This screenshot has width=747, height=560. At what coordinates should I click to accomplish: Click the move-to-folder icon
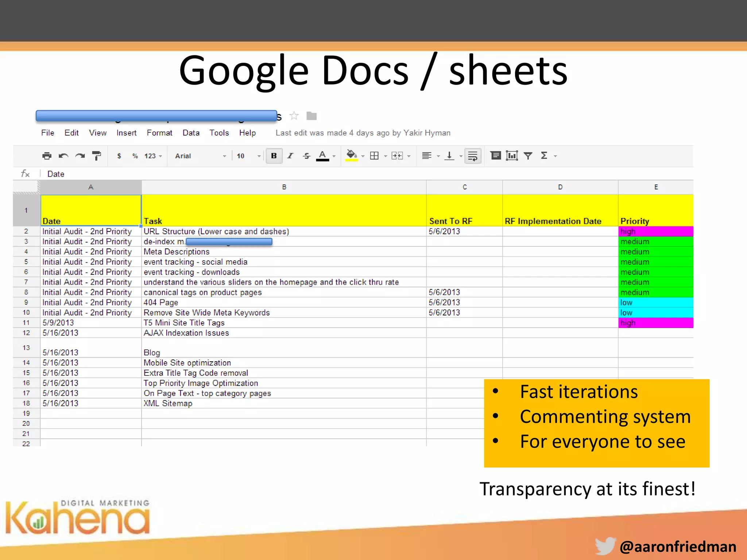point(311,116)
